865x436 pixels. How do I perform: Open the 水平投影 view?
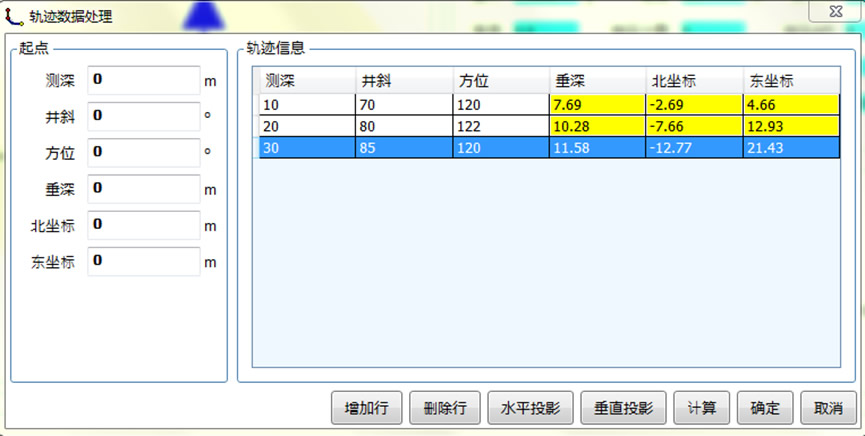(x=530, y=408)
